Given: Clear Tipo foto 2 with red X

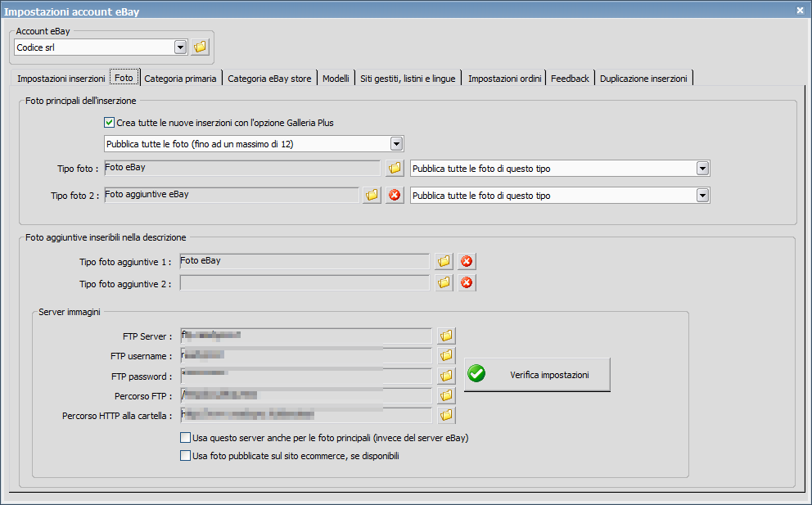Looking at the screenshot, I should point(395,196).
